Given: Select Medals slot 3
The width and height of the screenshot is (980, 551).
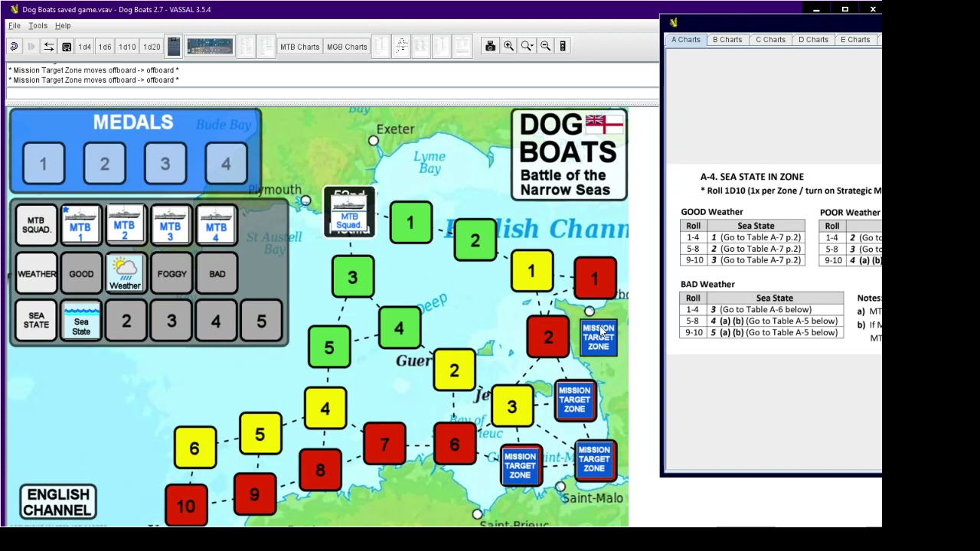Looking at the screenshot, I should tap(165, 164).
